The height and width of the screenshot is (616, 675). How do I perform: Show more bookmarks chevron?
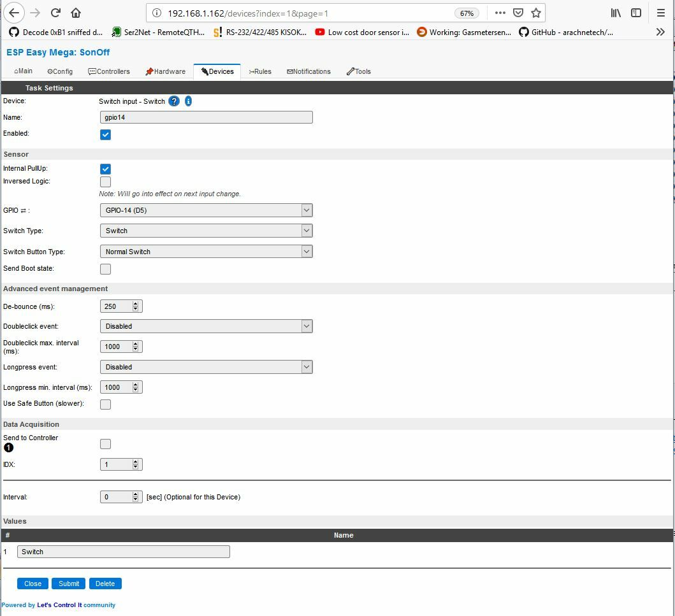661,32
